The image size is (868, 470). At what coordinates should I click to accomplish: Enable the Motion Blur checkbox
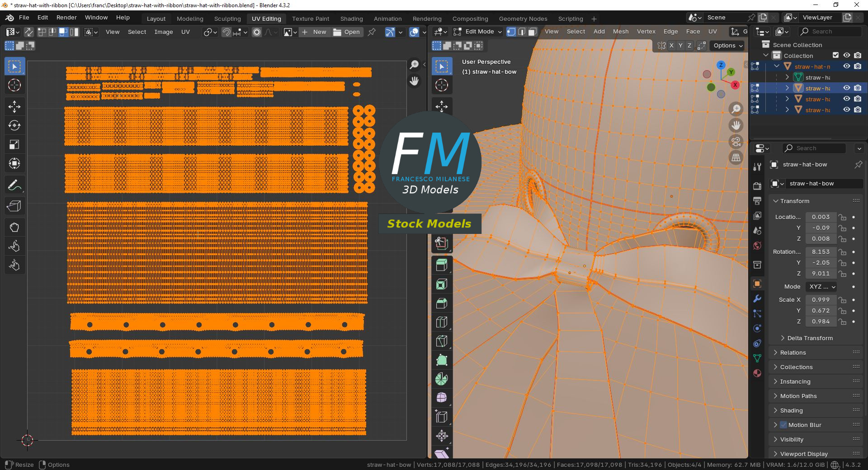[x=783, y=425]
